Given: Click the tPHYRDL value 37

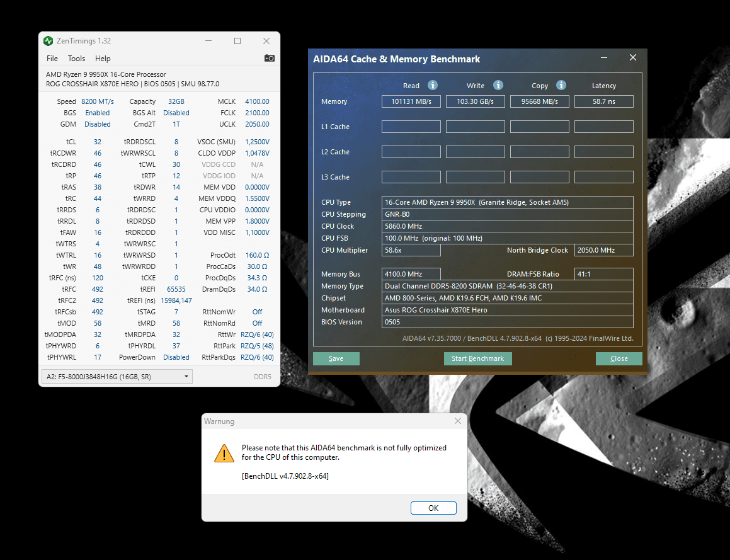Looking at the screenshot, I should click(x=176, y=346).
